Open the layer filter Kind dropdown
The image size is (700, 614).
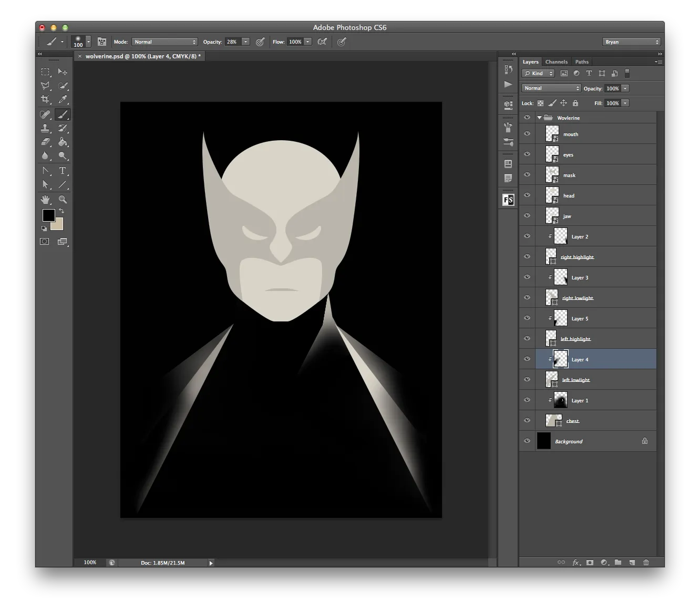pos(538,74)
